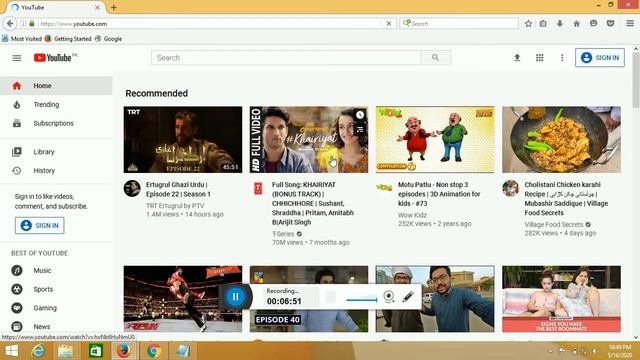640x360 pixels.
Task: Click the Firefox home icon
Action: pyautogui.click(x=576, y=24)
